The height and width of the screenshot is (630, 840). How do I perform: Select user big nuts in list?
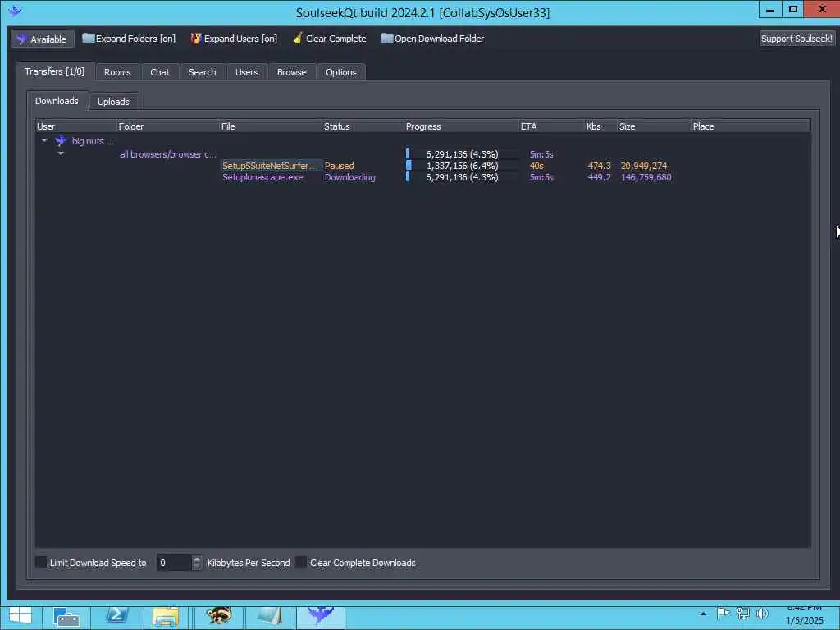pyautogui.click(x=92, y=141)
